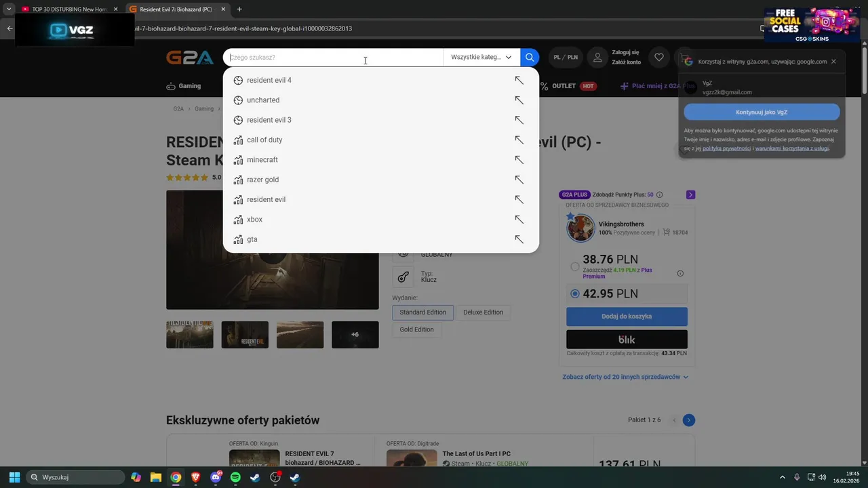Open 'polityką prywatności' link
The height and width of the screenshot is (488, 868).
click(726, 148)
